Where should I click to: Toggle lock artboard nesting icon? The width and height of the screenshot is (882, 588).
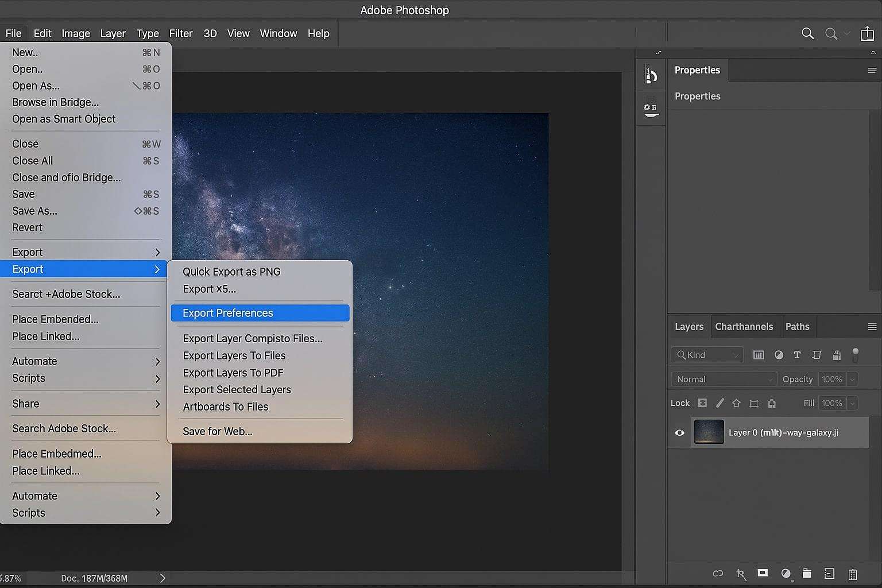(754, 404)
